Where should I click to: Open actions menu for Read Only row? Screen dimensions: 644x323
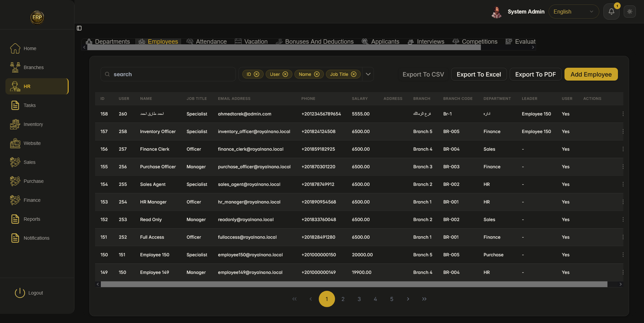coord(623,219)
